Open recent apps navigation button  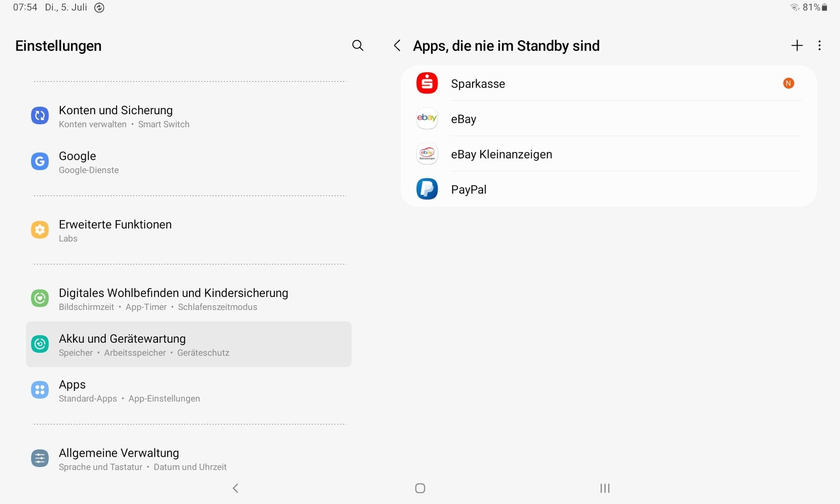point(605,488)
